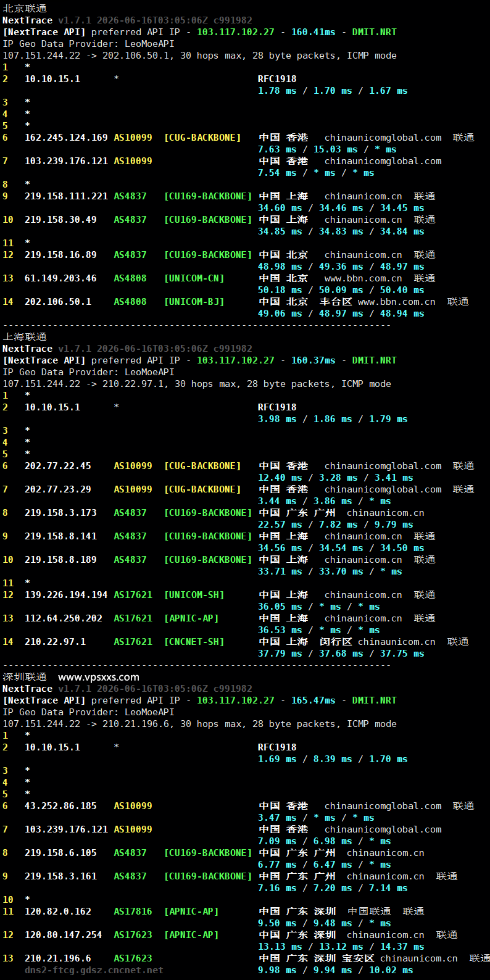Image resolution: width=490 pixels, height=980 pixels.
Task: Click the [CNCNET-SH] network tag
Action: (194, 642)
